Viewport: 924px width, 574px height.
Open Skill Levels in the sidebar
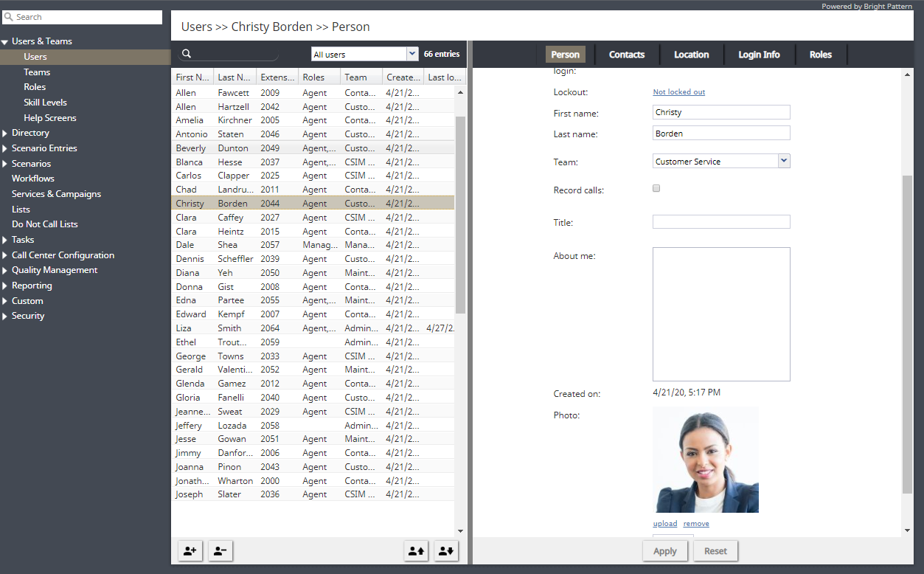45,103
